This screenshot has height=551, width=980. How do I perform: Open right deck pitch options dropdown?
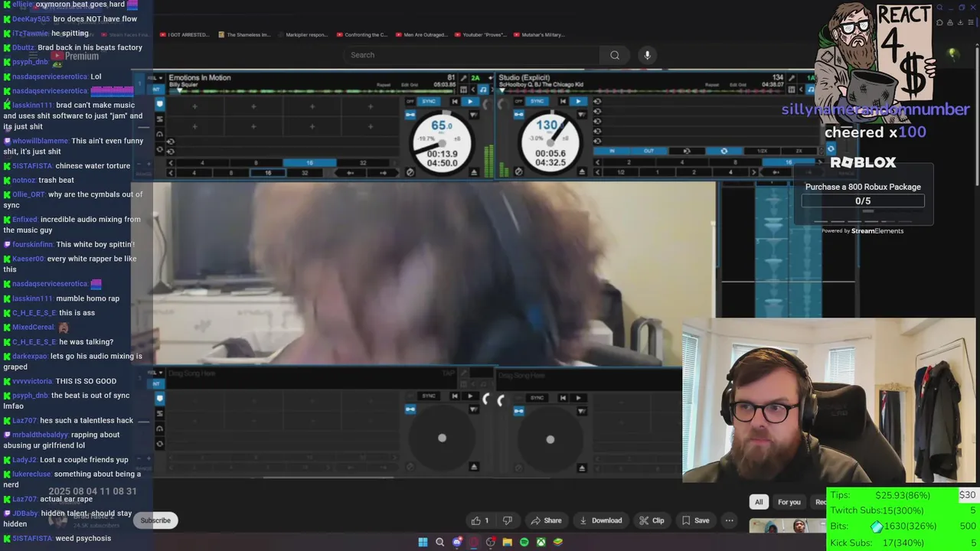tap(582, 114)
